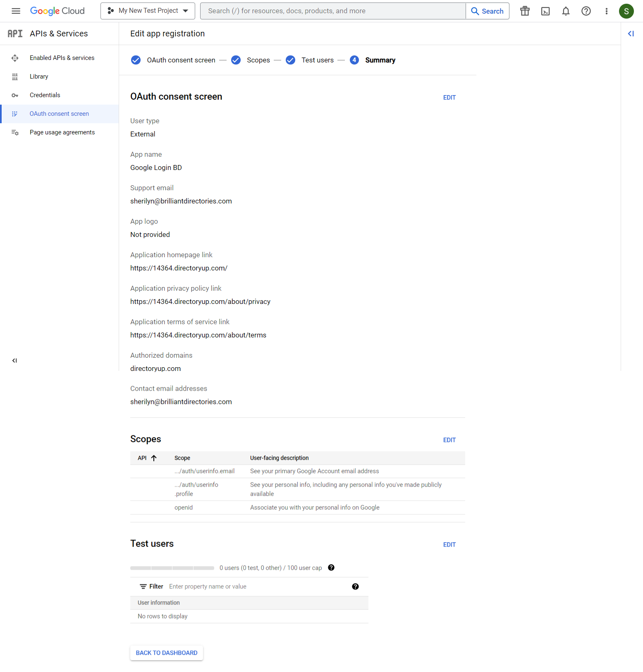Click the Scope column header

tap(182, 458)
